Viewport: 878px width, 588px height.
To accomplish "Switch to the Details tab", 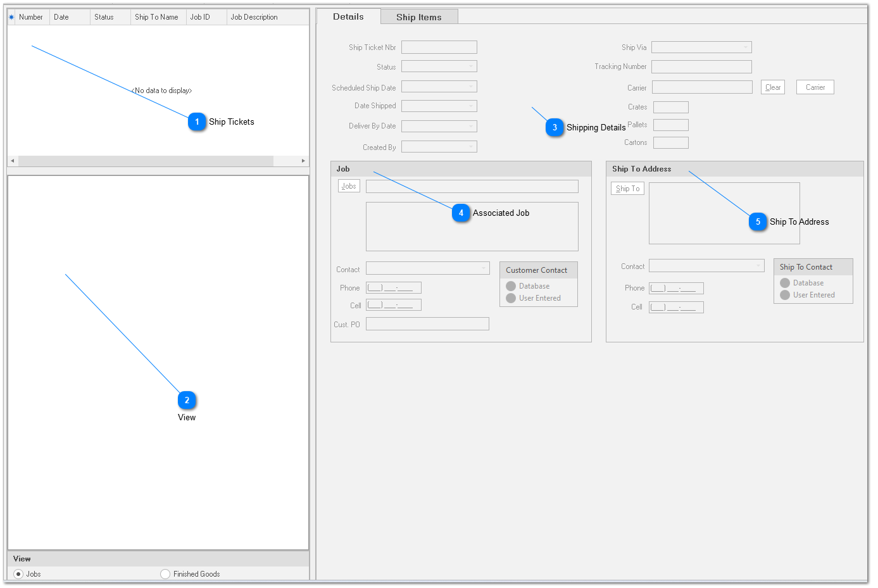I will (348, 16).
